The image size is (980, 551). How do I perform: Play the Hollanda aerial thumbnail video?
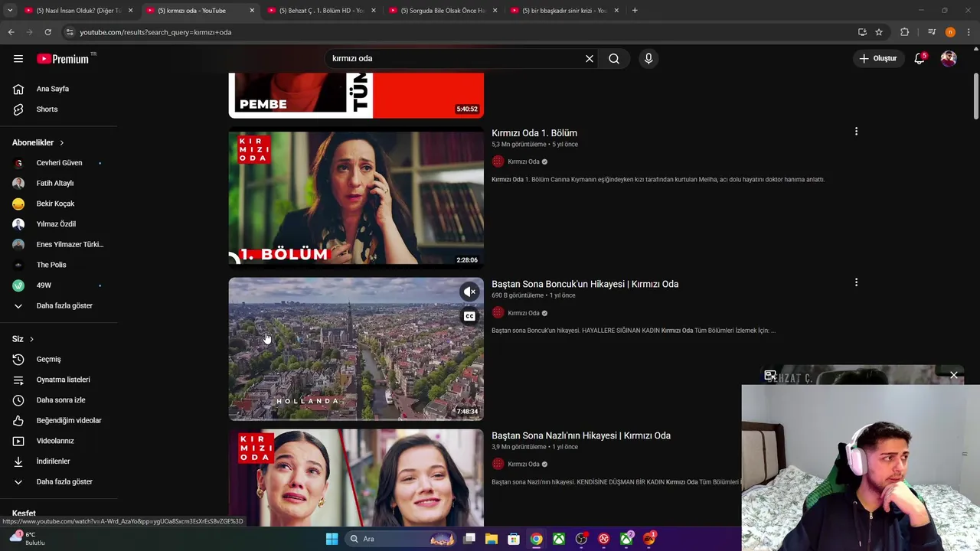coord(356,349)
